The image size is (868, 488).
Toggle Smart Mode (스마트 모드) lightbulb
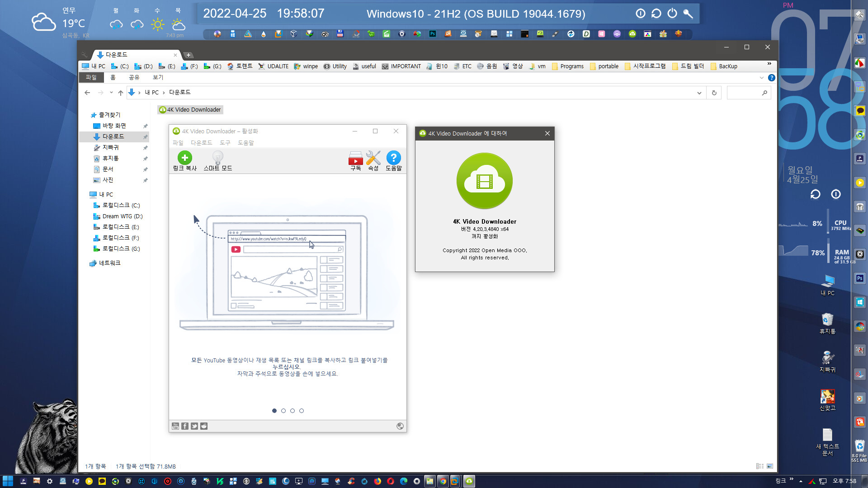tap(217, 158)
